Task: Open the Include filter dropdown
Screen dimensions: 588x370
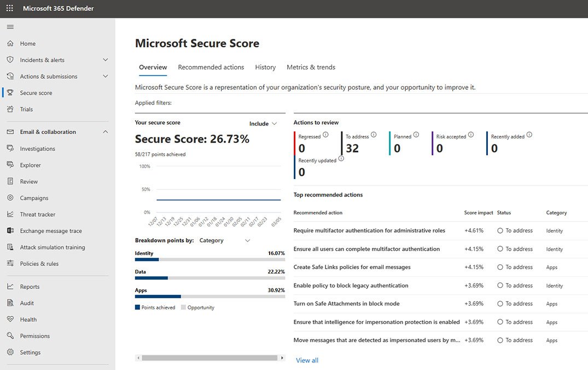Action: [263, 124]
